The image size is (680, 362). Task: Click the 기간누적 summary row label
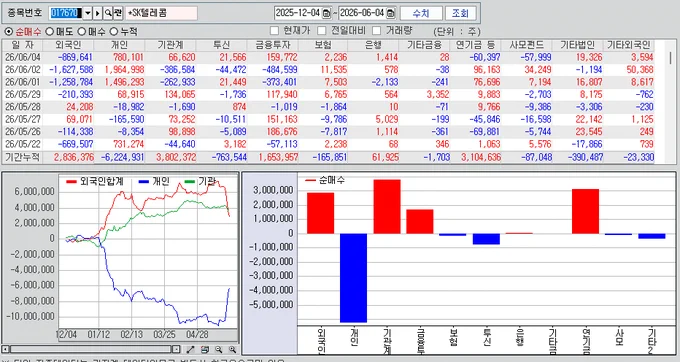click(22, 157)
